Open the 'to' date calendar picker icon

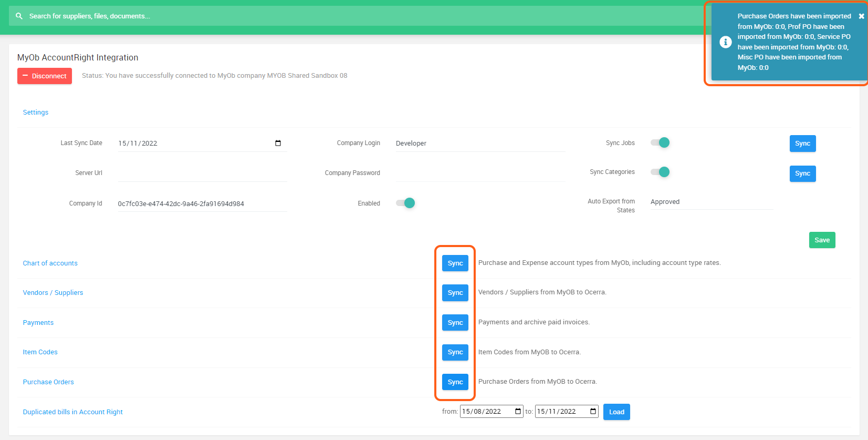(x=593, y=411)
